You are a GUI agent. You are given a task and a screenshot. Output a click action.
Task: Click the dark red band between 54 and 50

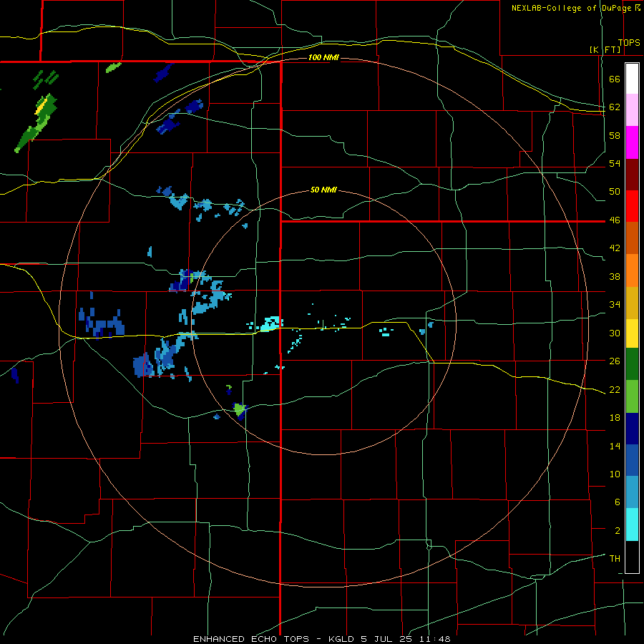tap(632, 174)
